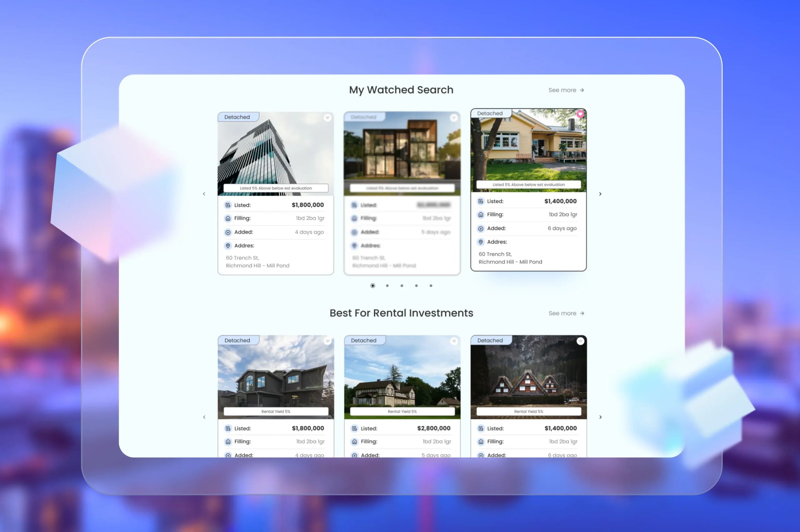800x532 pixels.
Task: Advance the Best For Rental Investments carousel right
Action: click(600, 417)
